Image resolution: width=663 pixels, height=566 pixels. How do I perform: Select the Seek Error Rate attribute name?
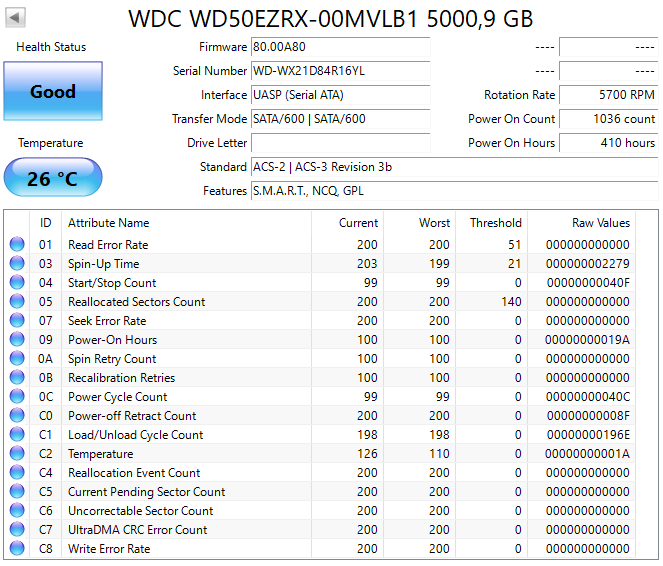[x=107, y=321]
